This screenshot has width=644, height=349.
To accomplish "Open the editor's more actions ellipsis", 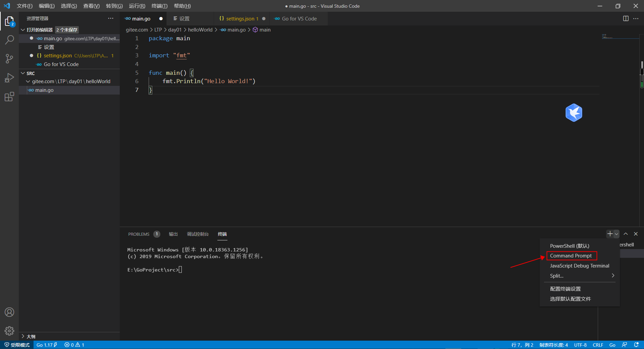I will pos(636,18).
